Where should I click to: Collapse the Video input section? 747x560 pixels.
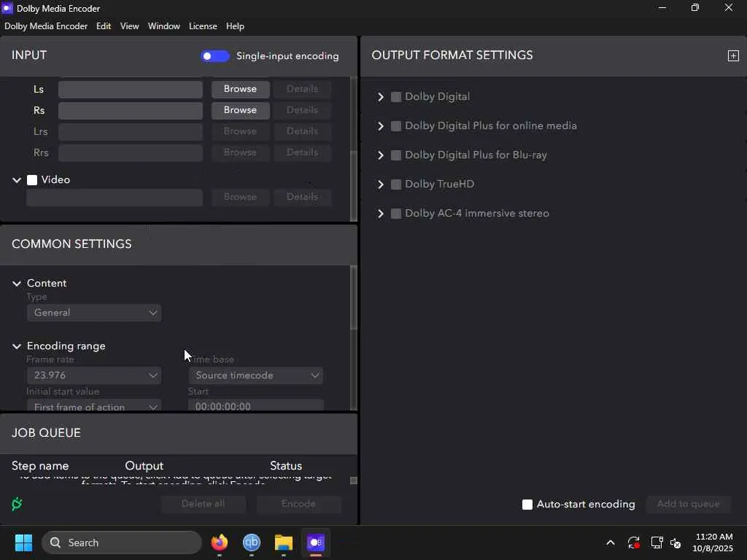pyautogui.click(x=17, y=180)
